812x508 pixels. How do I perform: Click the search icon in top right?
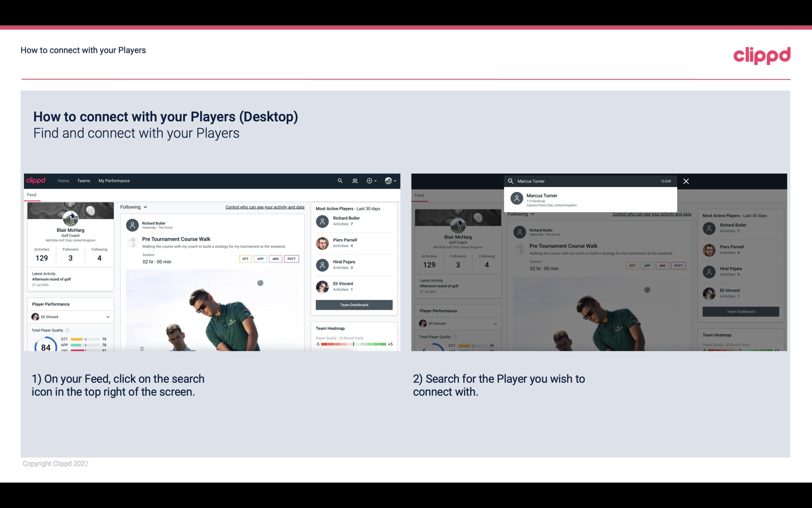point(340,181)
